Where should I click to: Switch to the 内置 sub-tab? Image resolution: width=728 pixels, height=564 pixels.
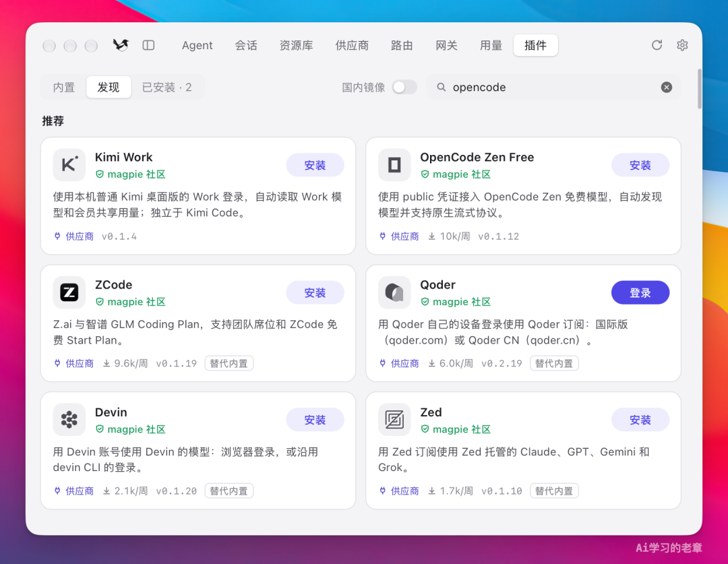pos(64,88)
